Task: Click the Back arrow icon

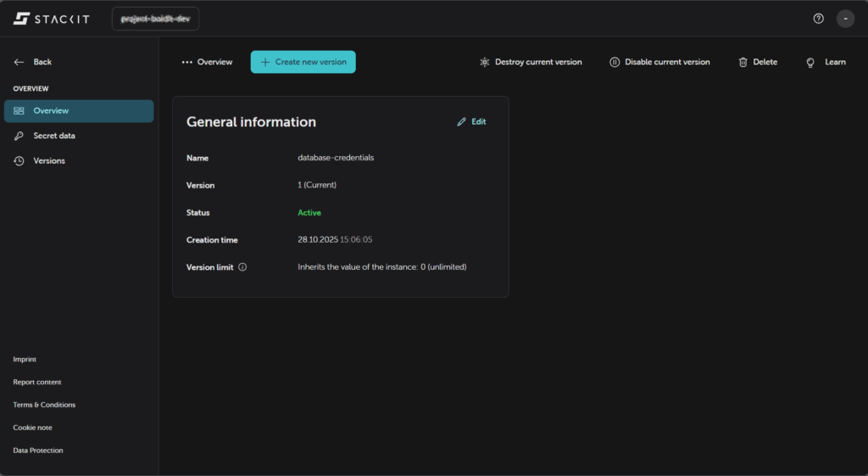Action: pos(19,62)
